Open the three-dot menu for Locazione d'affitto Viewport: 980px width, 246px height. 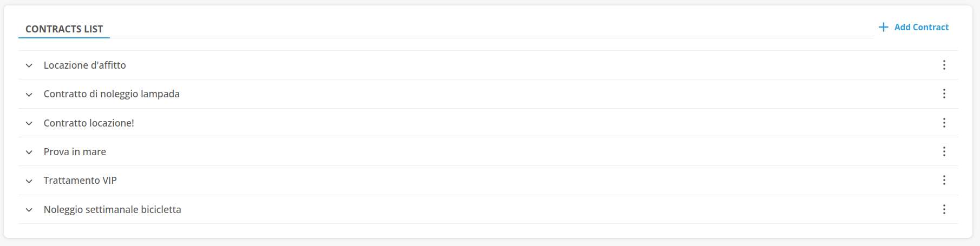coord(944,65)
